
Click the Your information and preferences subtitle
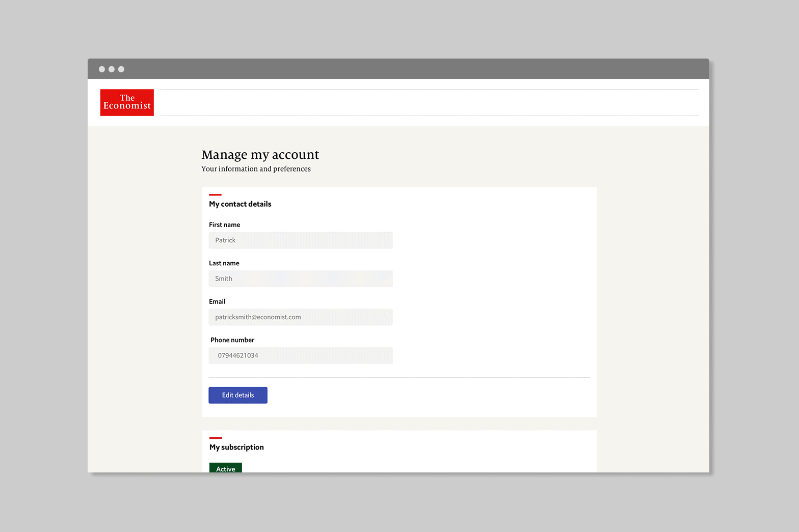pyautogui.click(x=256, y=169)
